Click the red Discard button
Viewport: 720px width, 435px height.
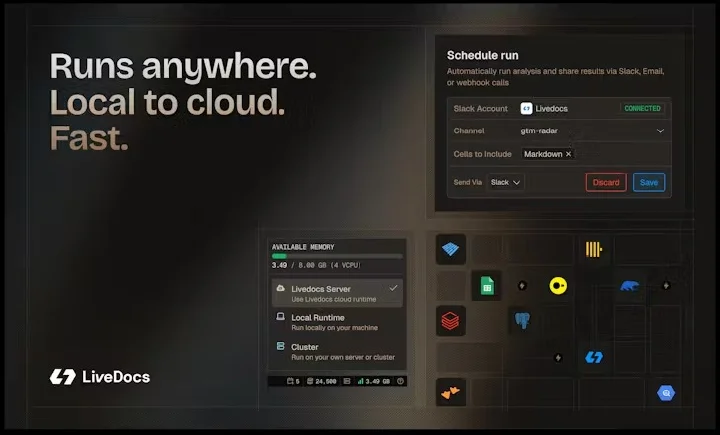pos(606,182)
